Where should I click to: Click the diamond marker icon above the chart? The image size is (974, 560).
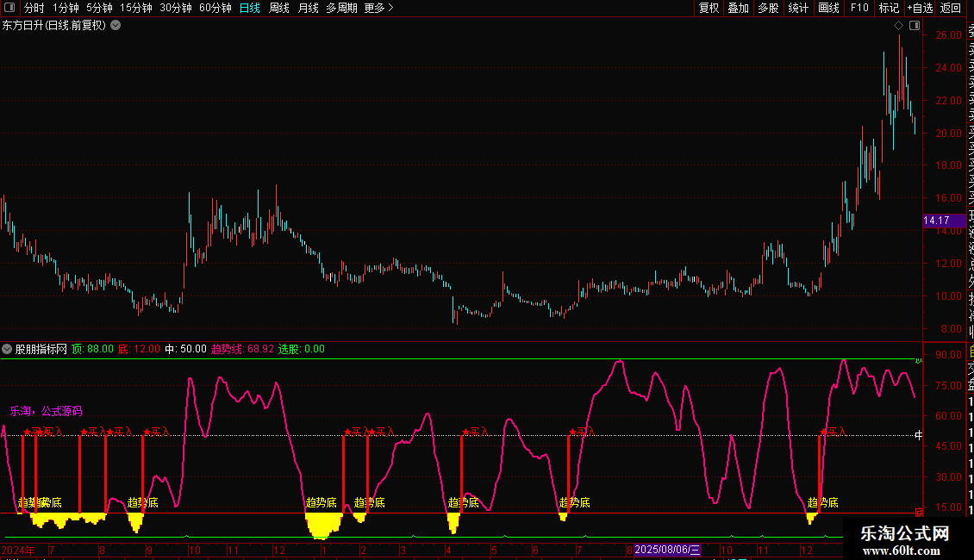898,26
